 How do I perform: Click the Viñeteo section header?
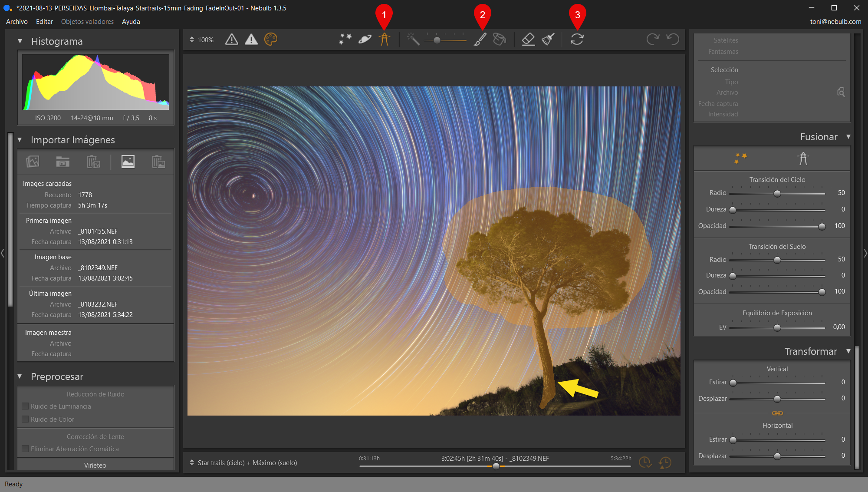[x=95, y=465]
